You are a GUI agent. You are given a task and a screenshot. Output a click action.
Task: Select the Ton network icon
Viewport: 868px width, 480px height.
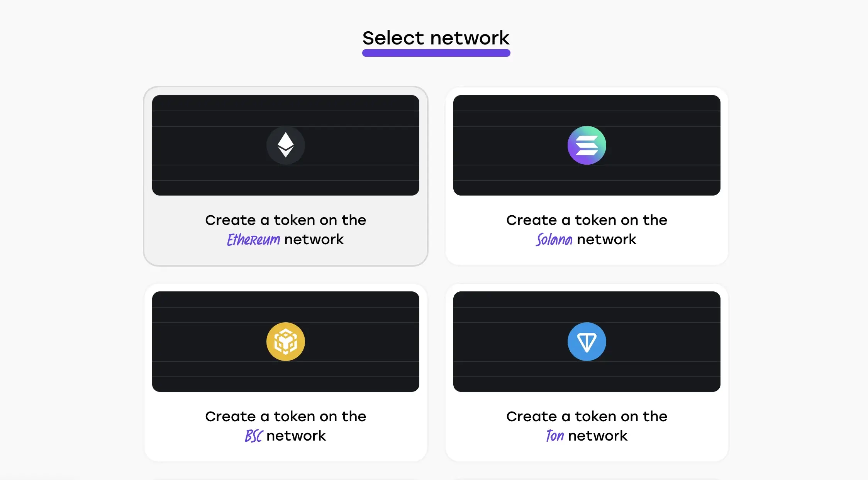tap(587, 342)
